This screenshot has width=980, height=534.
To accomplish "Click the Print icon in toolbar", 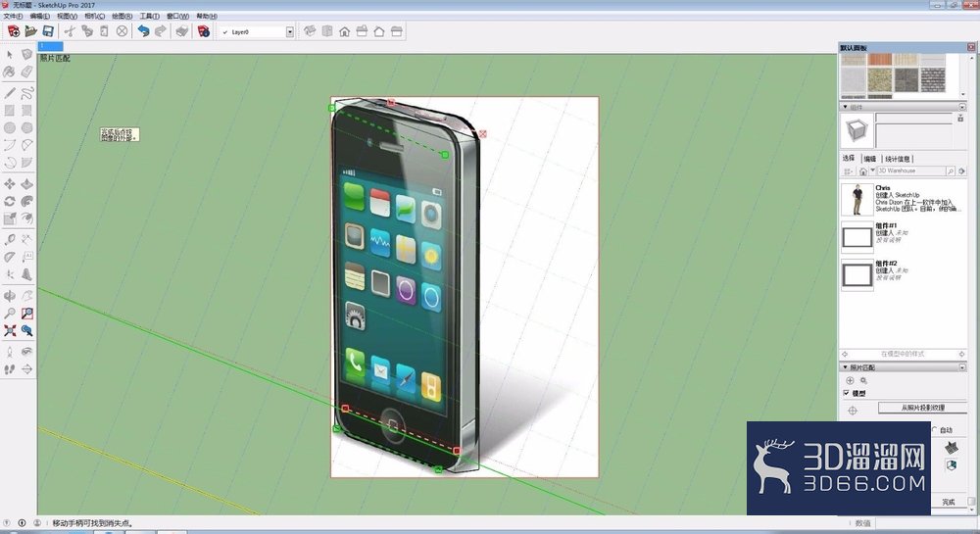I will click(182, 31).
